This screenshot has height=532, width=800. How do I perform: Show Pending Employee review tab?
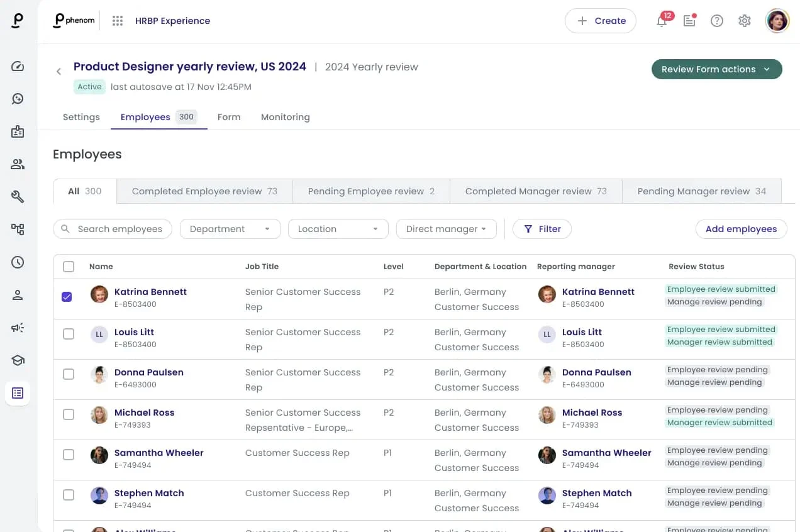[371, 191]
